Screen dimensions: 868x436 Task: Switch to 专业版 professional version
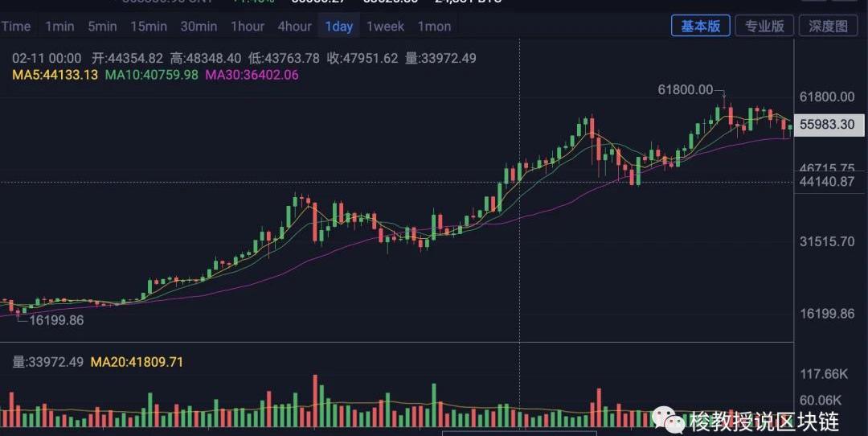coord(764,26)
